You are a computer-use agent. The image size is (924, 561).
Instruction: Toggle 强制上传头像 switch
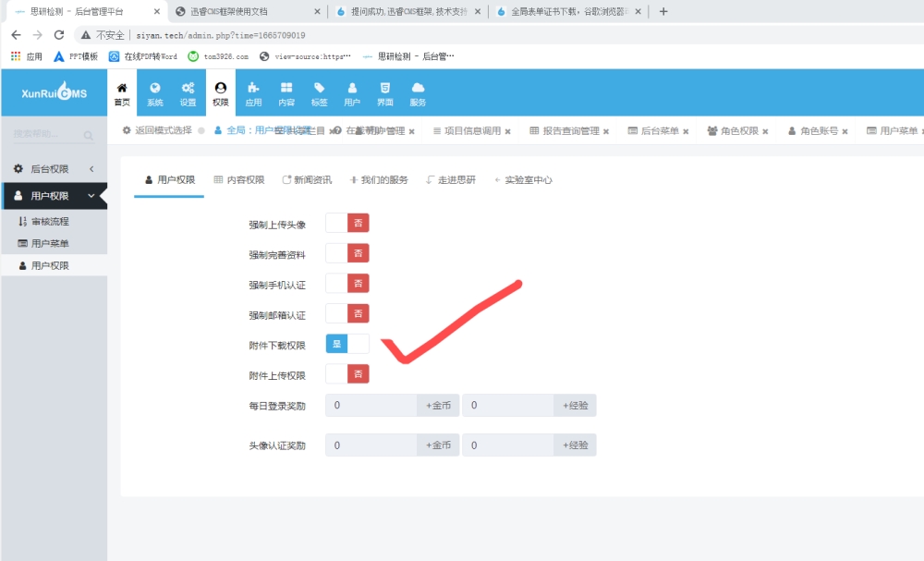[x=347, y=224]
